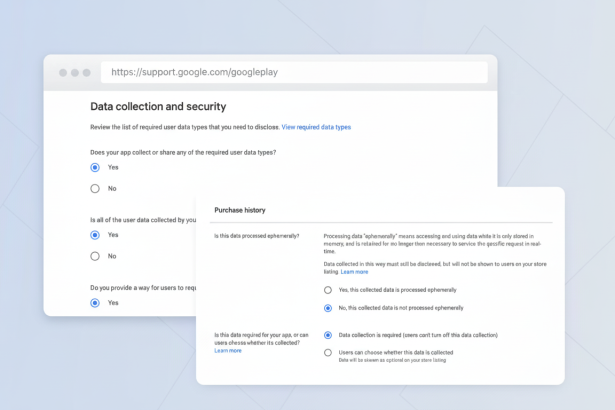Select Yes for app collecting required data types
The image size is (615, 410).
click(x=95, y=167)
